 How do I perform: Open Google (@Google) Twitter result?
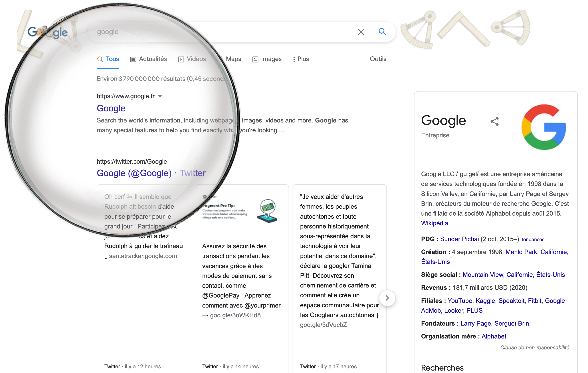(151, 173)
